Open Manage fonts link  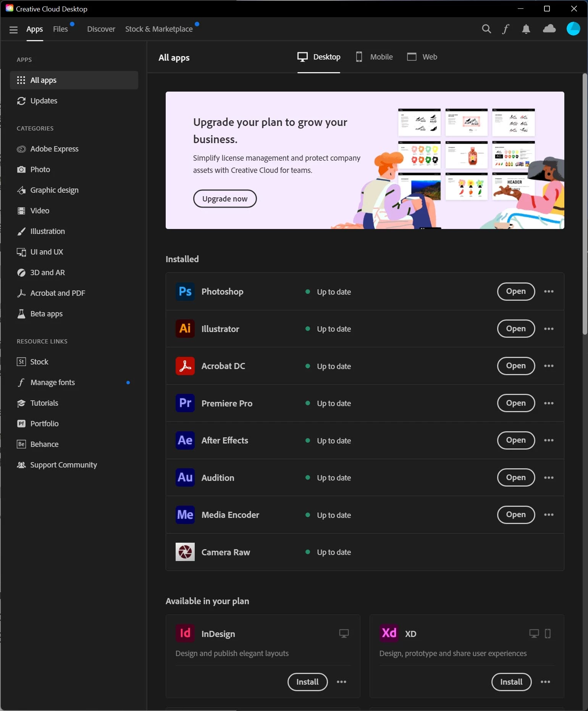coord(74,382)
